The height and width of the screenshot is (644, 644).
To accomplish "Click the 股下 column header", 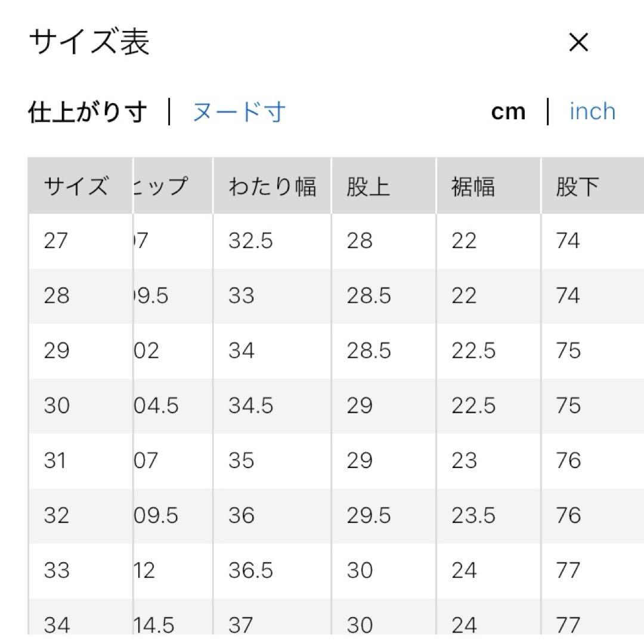I will 577,187.
